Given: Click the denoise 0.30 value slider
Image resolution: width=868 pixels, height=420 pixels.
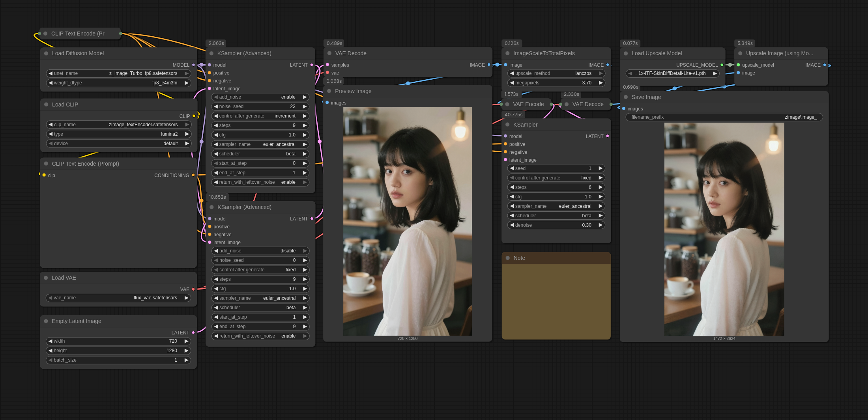Looking at the screenshot, I should pos(556,225).
